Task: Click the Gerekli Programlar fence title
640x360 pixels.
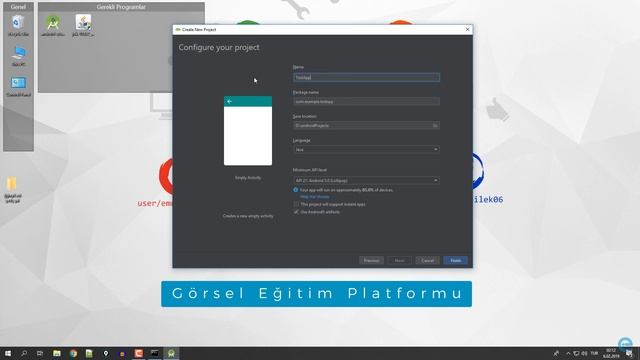Action: [121, 7]
